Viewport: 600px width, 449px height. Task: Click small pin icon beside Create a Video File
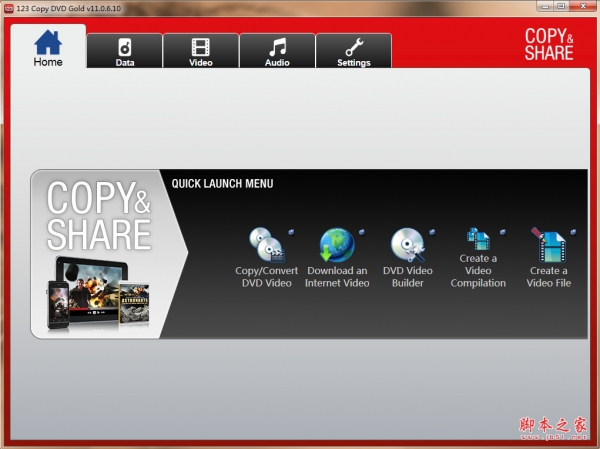[573, 232]
